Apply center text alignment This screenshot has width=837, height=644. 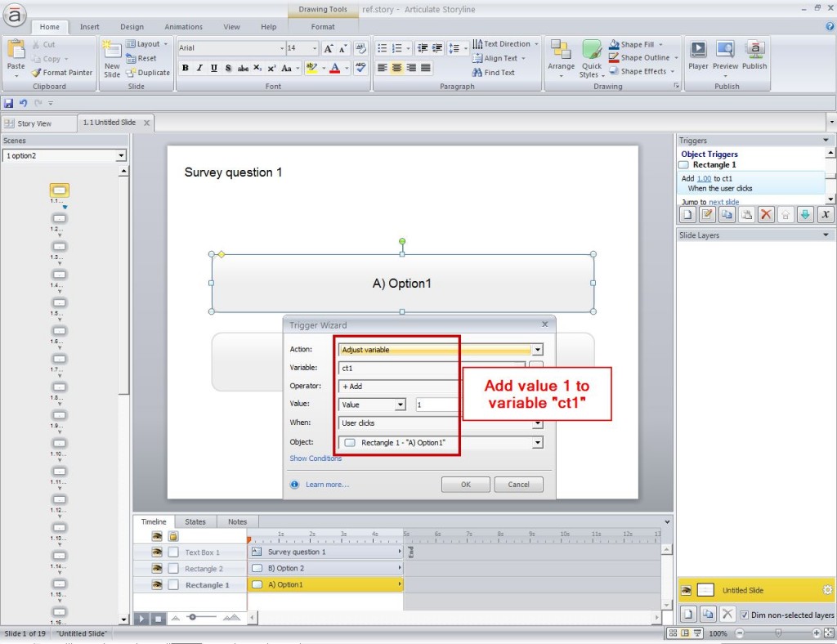(x=396, y=68)
